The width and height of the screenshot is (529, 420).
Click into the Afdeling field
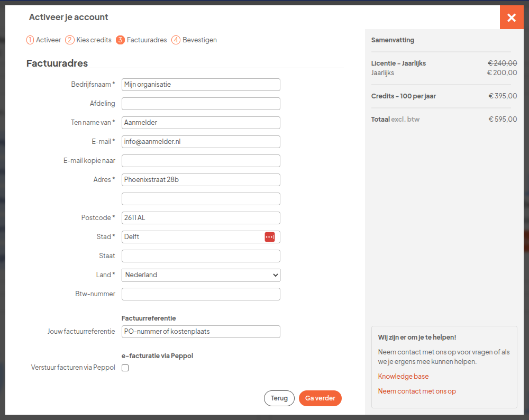pyautogui.click(x=201, y=104)
